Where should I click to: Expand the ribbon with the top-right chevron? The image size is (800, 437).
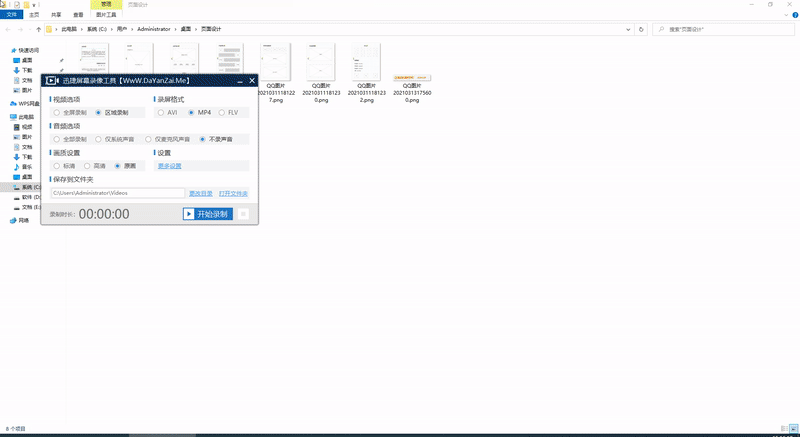pyautogui.click(x=786, y=15)
